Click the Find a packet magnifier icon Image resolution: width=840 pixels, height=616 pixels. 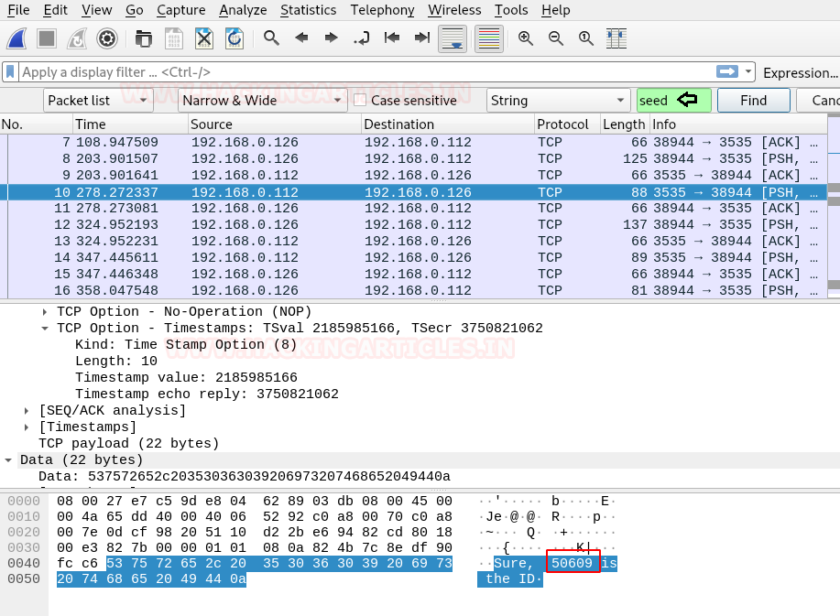coord(271,38)
